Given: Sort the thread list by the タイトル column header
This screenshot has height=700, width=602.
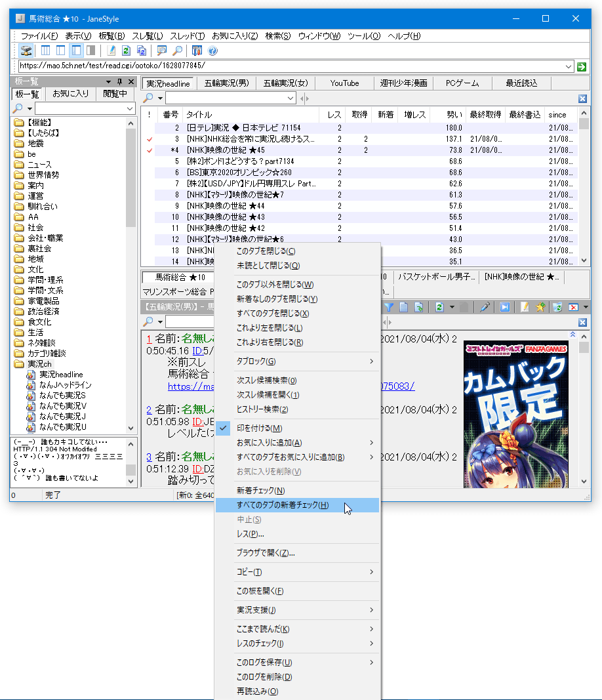Looking at the screenshot, I should (x=251, y=115).
